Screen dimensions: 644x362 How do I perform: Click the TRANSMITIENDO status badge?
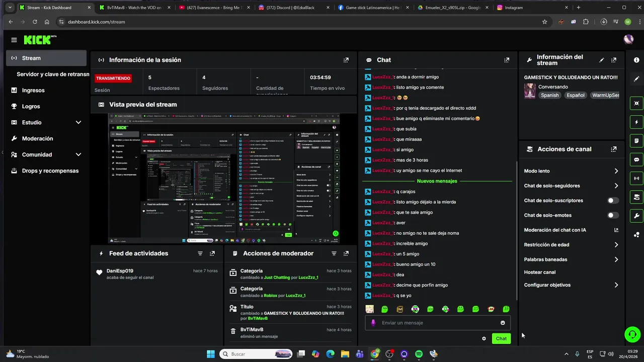pyautogui.click(x=113, y=78)
